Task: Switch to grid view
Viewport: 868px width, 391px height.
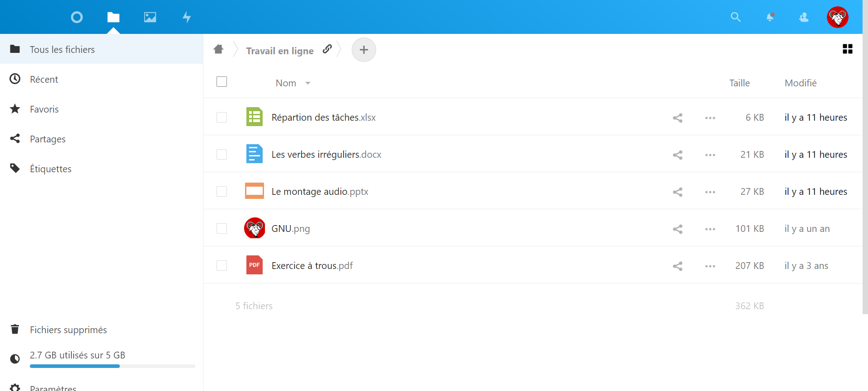Action: click(x=847, y=49)
